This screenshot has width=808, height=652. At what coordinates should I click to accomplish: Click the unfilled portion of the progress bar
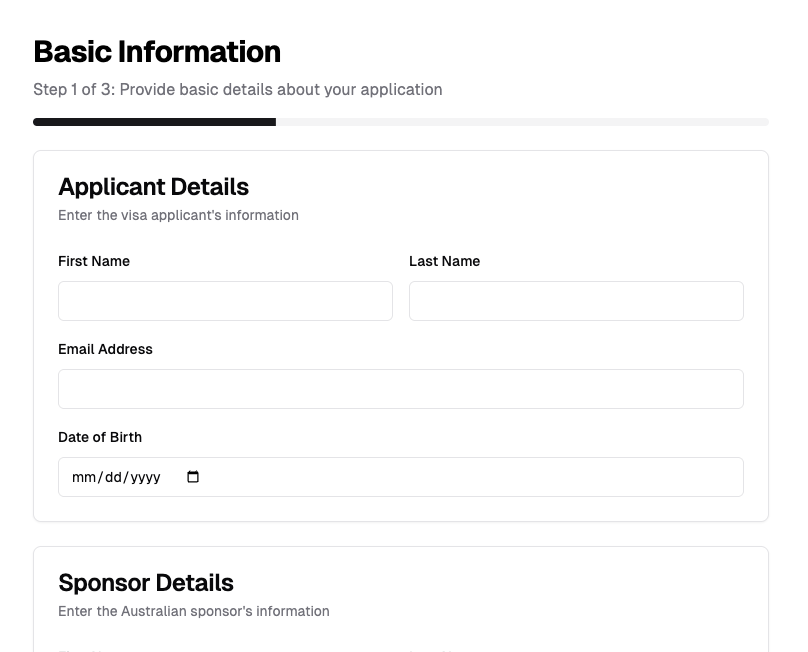(522, 122)
